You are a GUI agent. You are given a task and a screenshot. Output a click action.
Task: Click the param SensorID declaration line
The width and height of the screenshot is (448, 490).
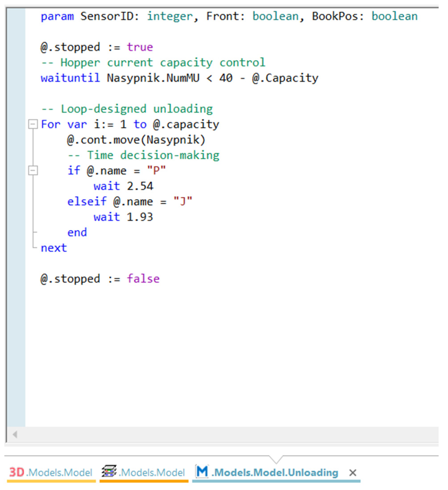tap(229, 16)
